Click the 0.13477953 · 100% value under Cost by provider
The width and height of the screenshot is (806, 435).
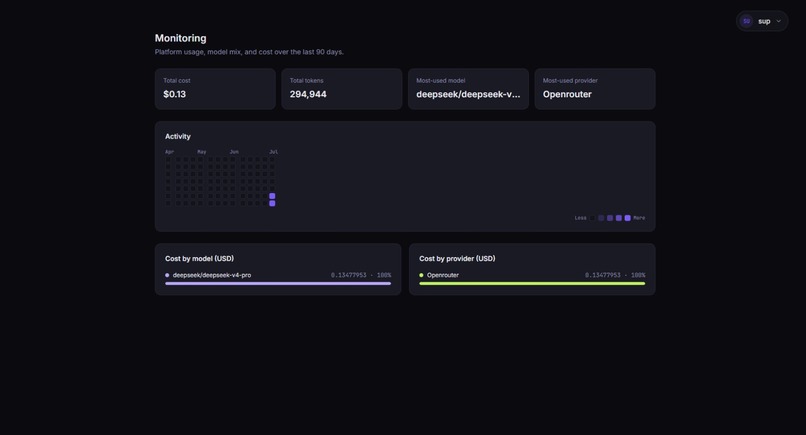click(615, 275)
